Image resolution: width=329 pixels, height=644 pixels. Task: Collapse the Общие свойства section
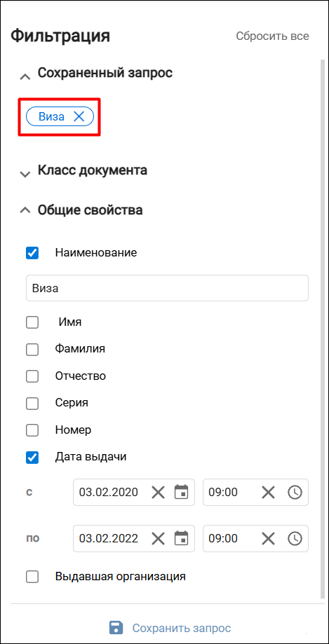(x=25, y=210)
